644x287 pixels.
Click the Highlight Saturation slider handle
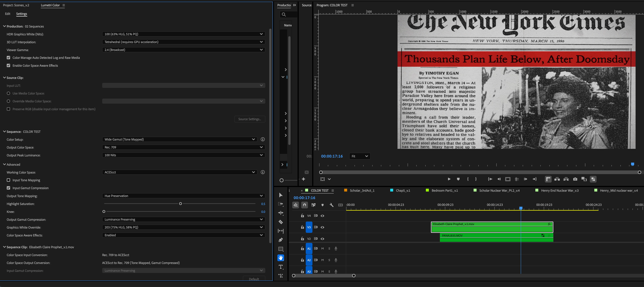(x=181, y=204)
